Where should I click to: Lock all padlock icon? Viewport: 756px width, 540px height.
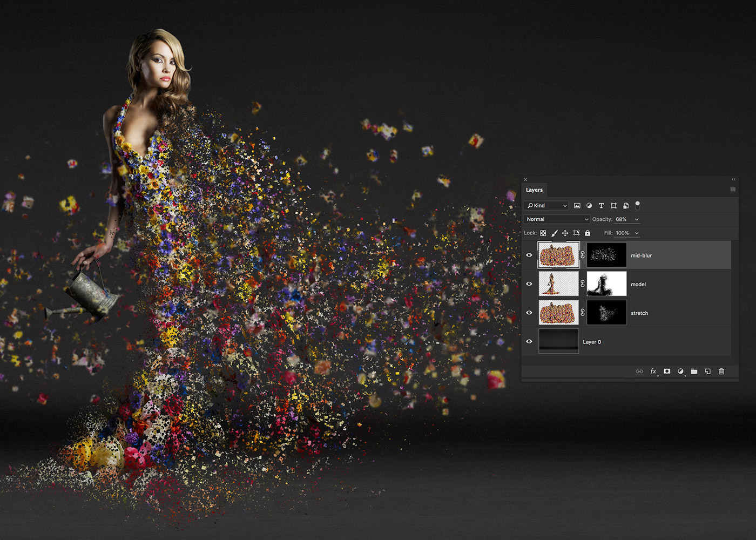588,233
